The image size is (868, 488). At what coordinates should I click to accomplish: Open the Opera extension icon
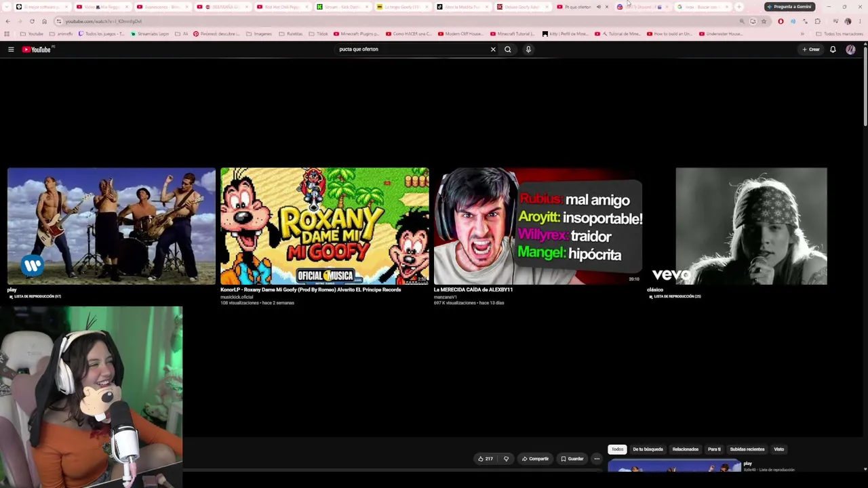(x=781, y=21)
